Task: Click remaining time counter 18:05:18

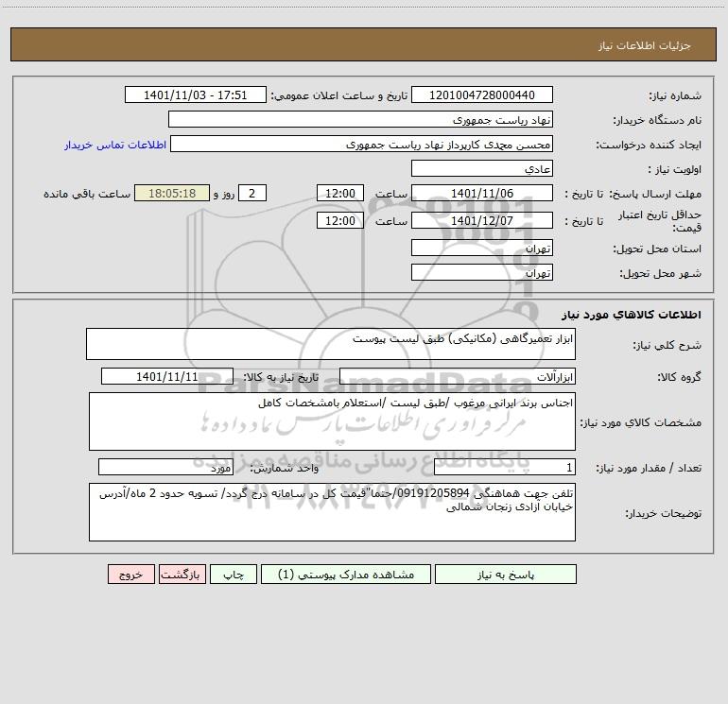Action: [172, 193]
